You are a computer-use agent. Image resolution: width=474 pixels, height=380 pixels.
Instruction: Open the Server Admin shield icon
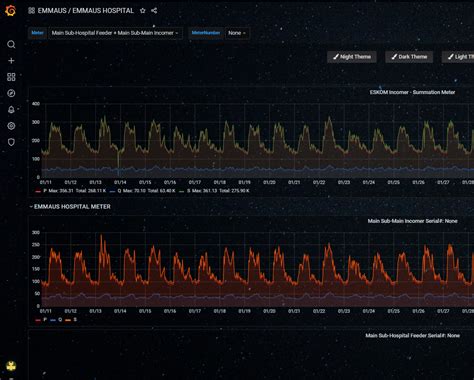click(x=11, y=142)
